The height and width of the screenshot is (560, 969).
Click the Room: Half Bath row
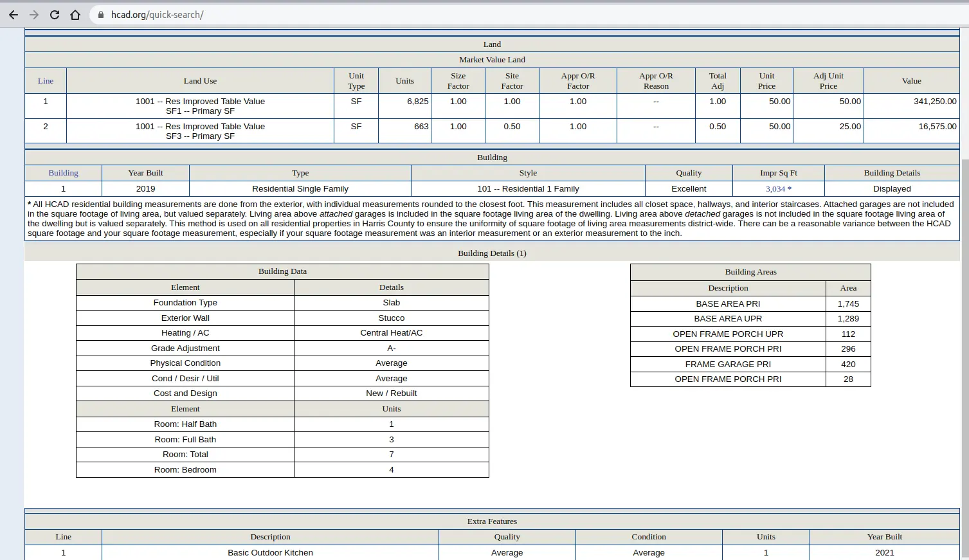(x=282, y=424)
